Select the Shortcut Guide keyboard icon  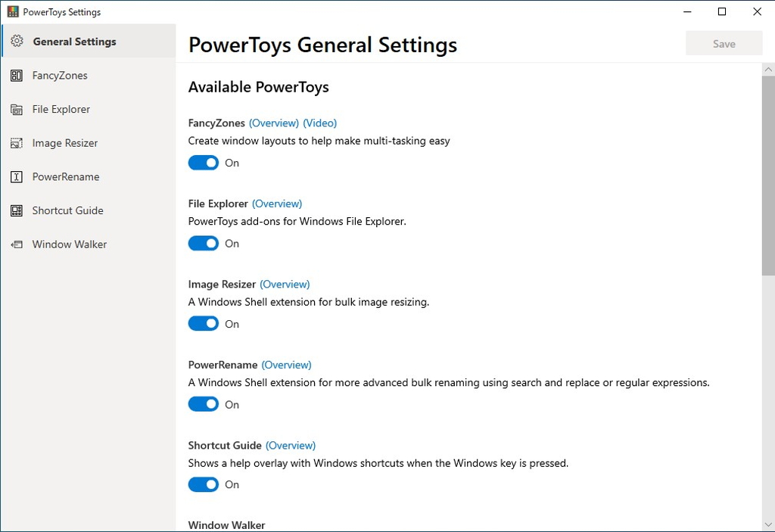17,210
